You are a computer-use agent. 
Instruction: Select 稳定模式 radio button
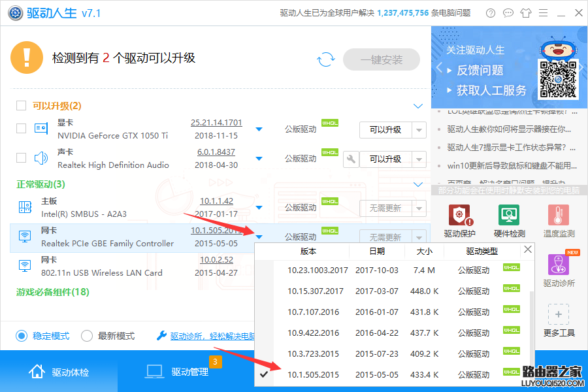(x=22, y=336)
